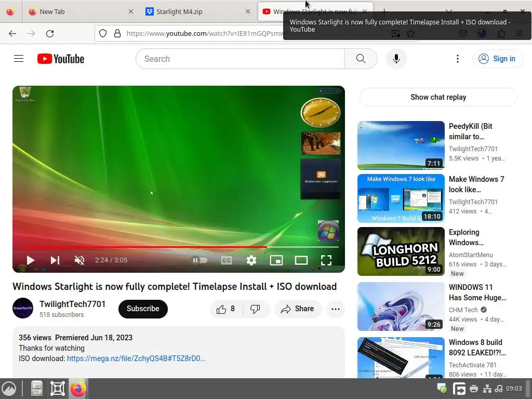Viewport: 532px width, 399px height.
Task: Go back in browser history
Action: pyautogui.click(x=12, y=33)
